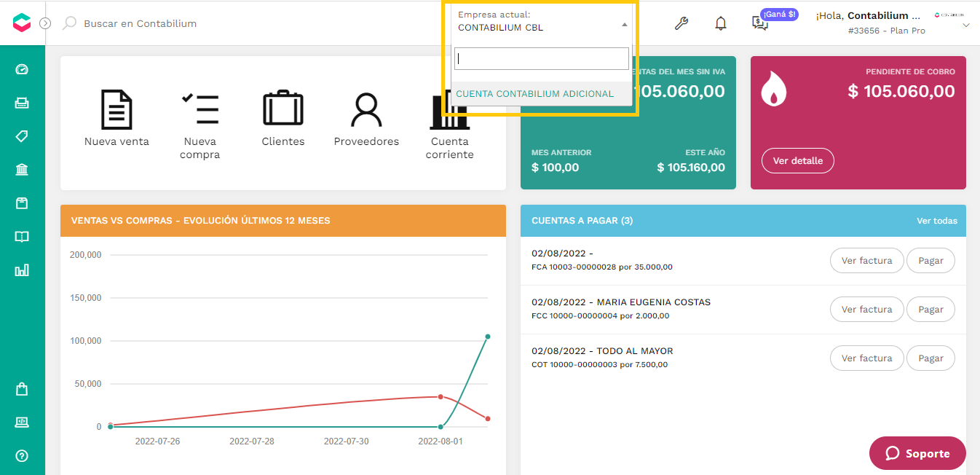Click the 02/08/2022 - TODO AL MAYOR text
Viewport: 980px width, 475px height.
click(x=602, y=351)
